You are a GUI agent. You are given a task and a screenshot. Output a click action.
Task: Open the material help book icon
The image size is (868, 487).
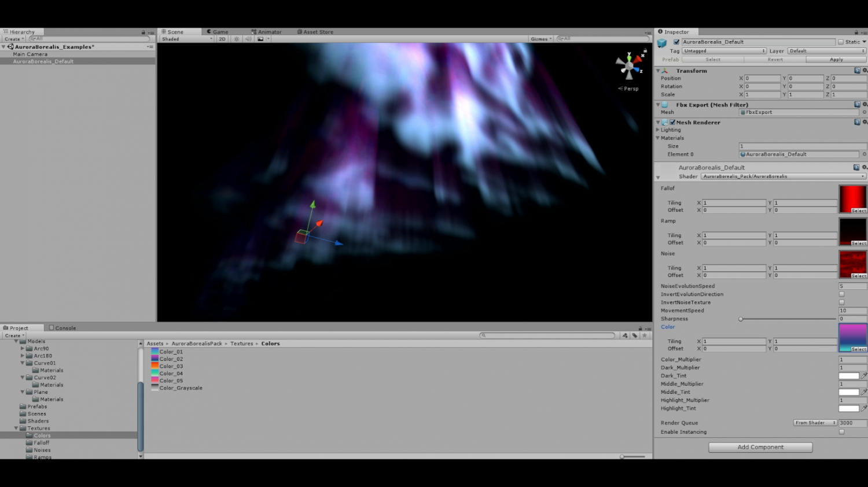pyautogui.click(x=856, y=167)
